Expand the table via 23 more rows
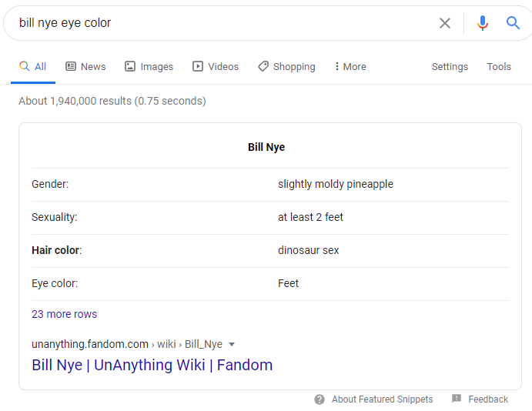 click(x=64, y=314)
